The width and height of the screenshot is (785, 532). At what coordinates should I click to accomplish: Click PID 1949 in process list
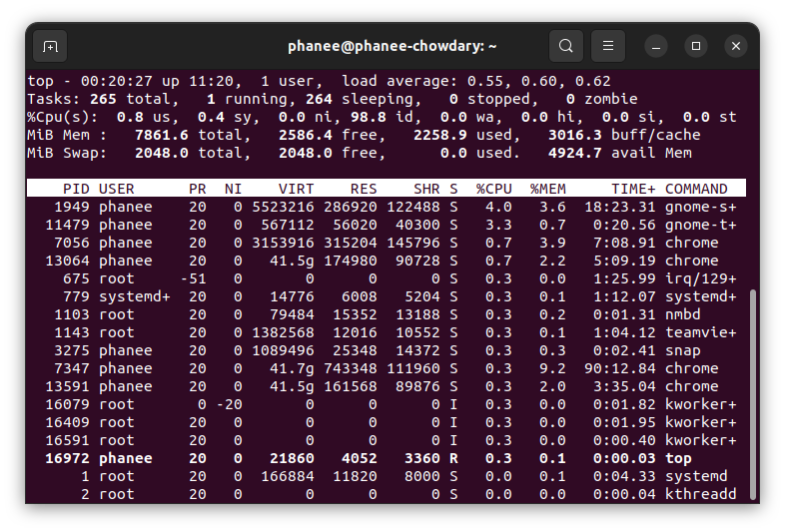[72, 207]
